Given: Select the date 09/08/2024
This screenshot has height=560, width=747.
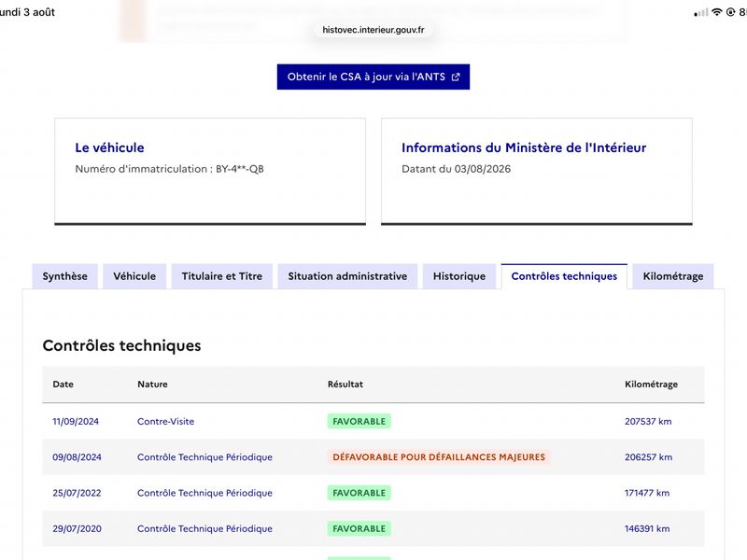Looking at the screenshot, I should (x=77, y=457).
